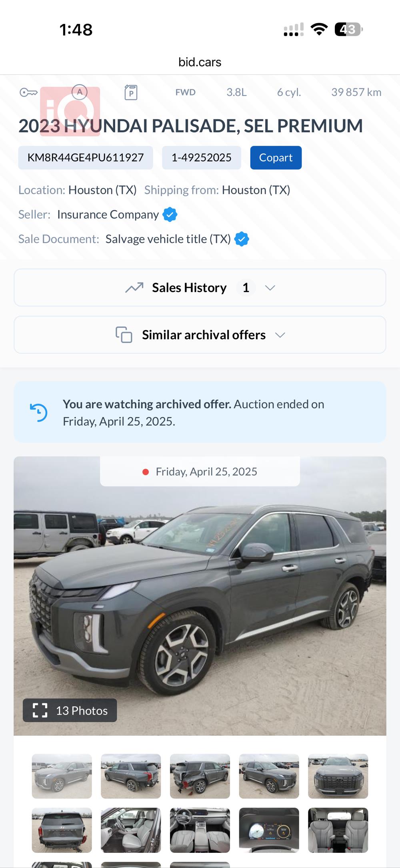Tap the Sales History trend icon
The height and width of the screenshot is (868, 400).
tap(134, 288)
